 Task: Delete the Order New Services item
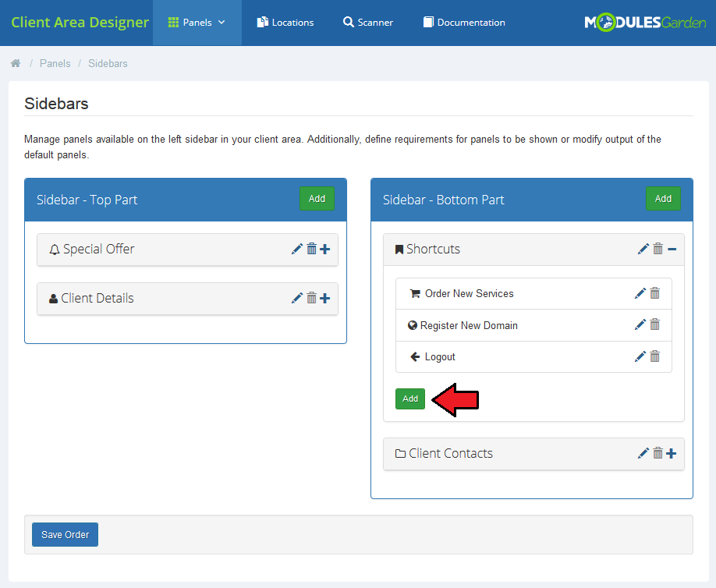coord(655,293)
